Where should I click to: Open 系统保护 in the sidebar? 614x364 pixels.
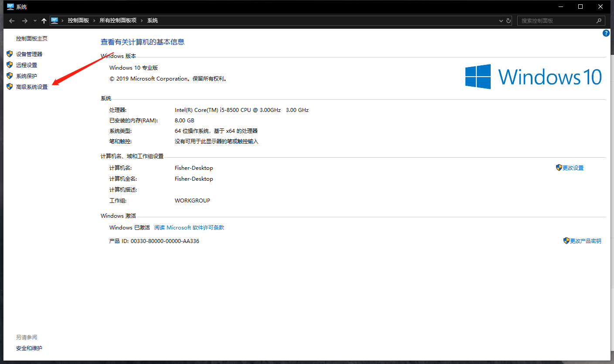point(27,76)
